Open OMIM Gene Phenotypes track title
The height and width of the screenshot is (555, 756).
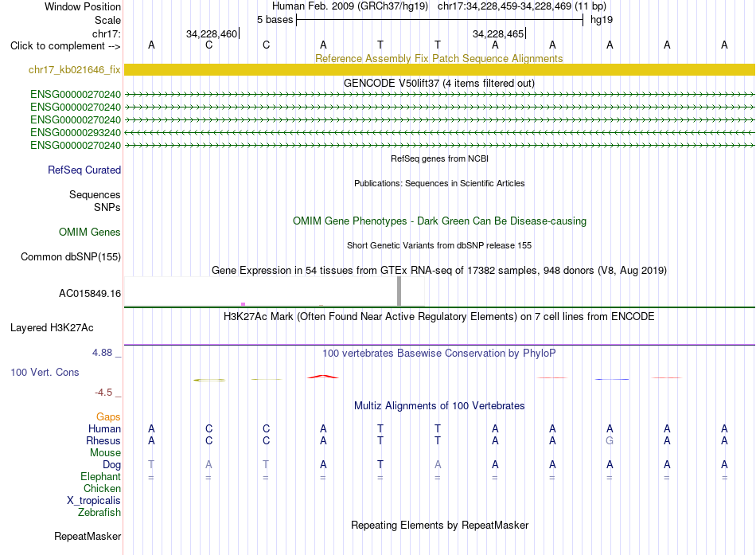[439, 221]
